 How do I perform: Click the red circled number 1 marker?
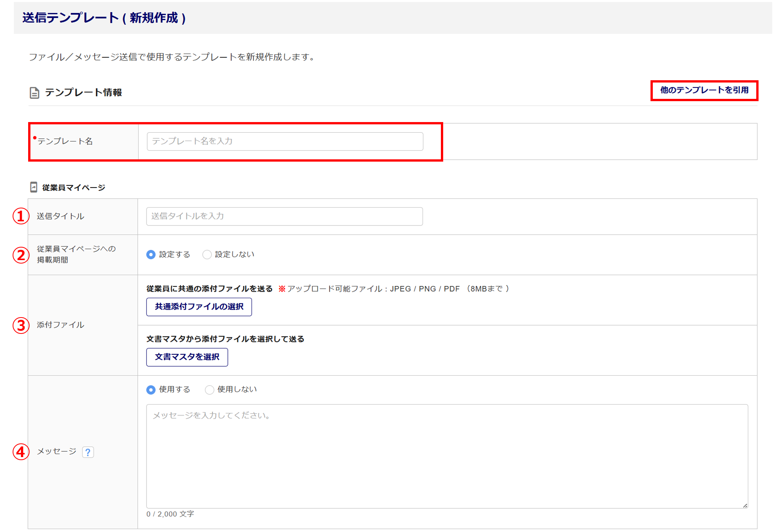[x=21, y=216]
